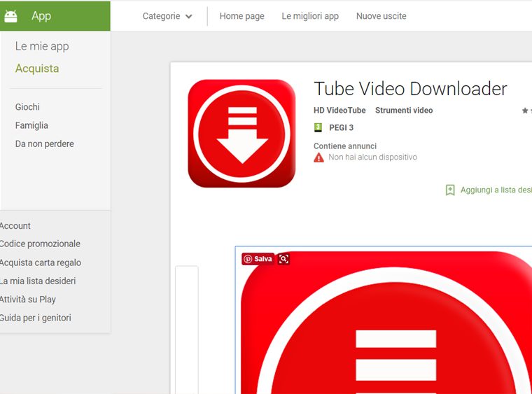Click the wishlist bookmark icon

point(450,190)
